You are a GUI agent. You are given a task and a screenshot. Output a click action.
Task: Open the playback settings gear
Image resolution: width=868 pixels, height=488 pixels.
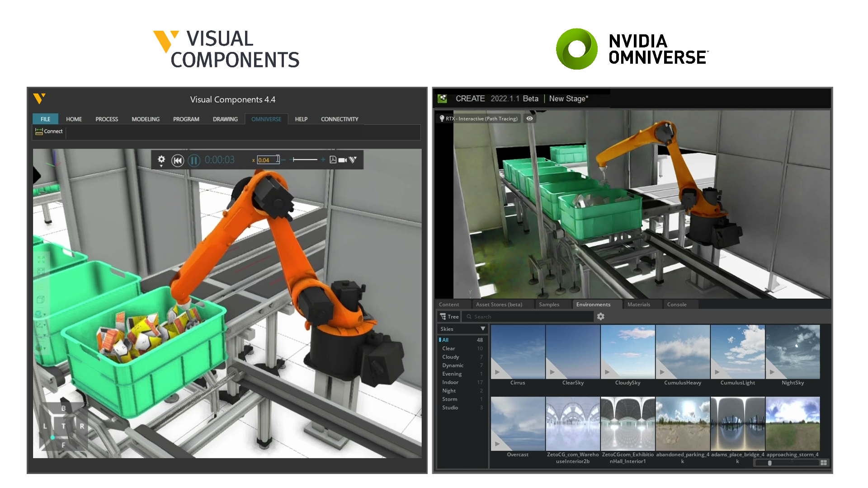click(161, 159)
